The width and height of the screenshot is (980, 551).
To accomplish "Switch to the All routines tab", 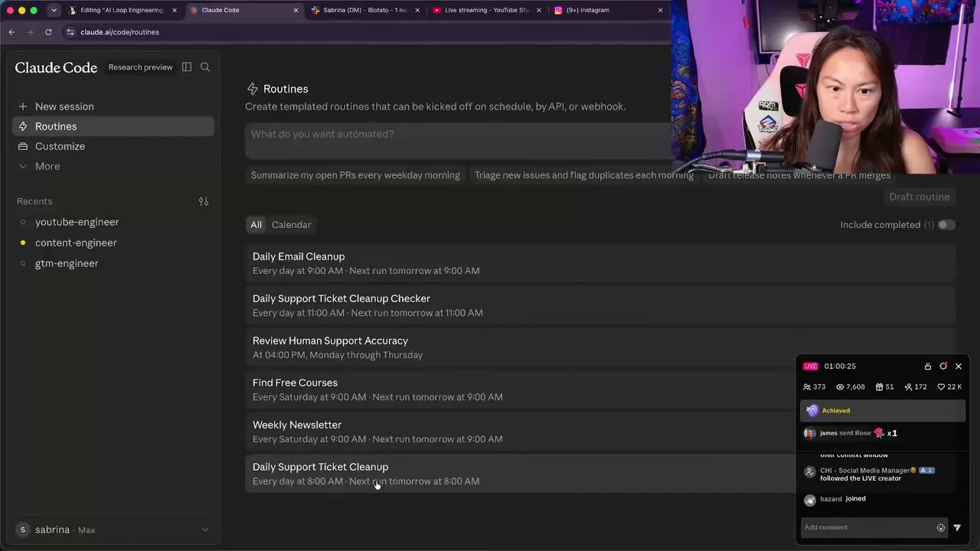I will pyautogui.click(x=256, y=225).
